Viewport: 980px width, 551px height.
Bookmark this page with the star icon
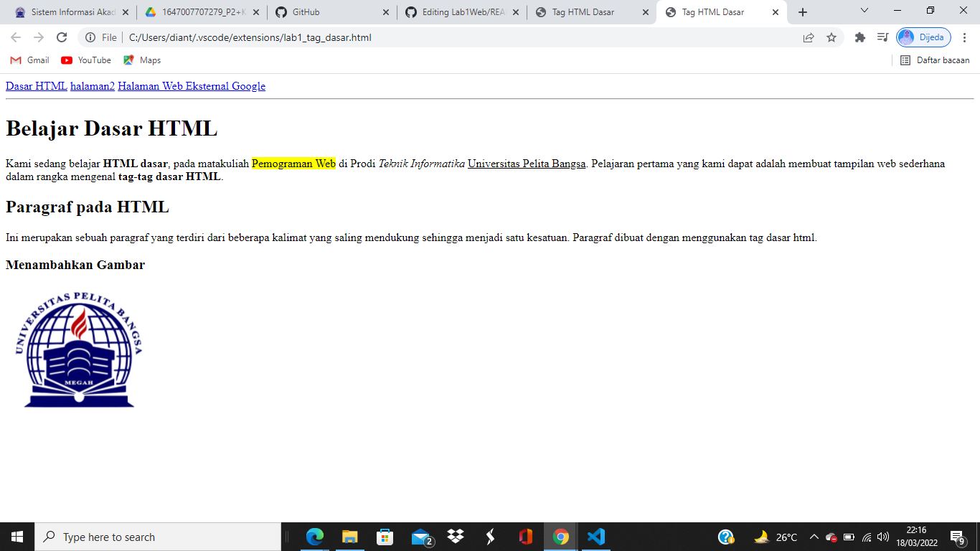831,37
